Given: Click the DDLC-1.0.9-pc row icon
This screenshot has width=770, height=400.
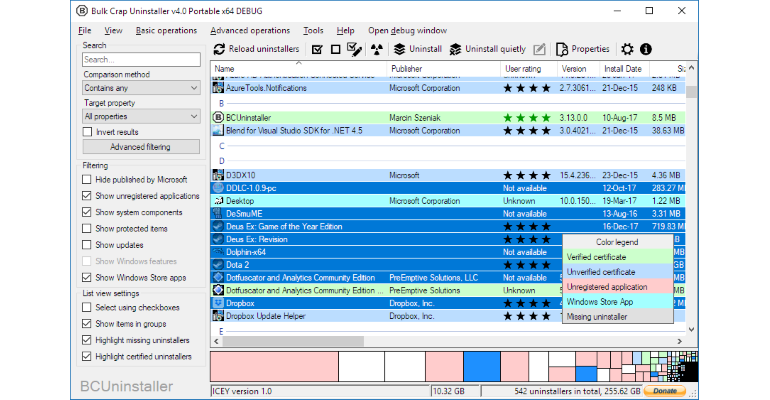Looking at the screenshot, I should point(218,188).
